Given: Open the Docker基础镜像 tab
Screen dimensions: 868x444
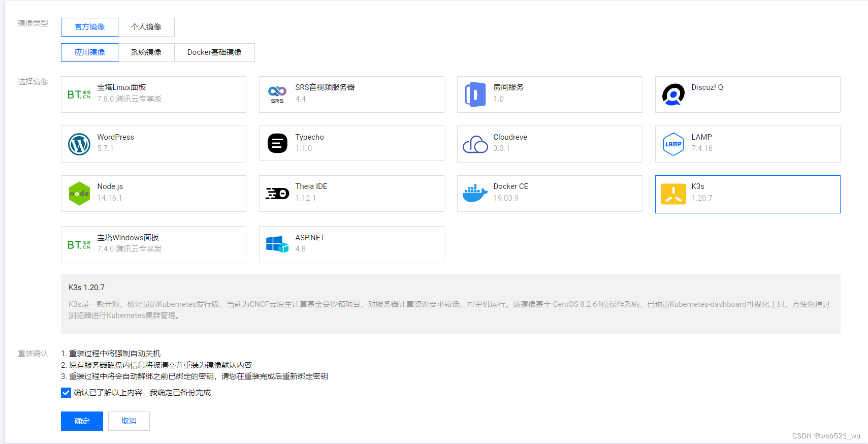Looking at the screenshot, I should click(x=214, y=52).
